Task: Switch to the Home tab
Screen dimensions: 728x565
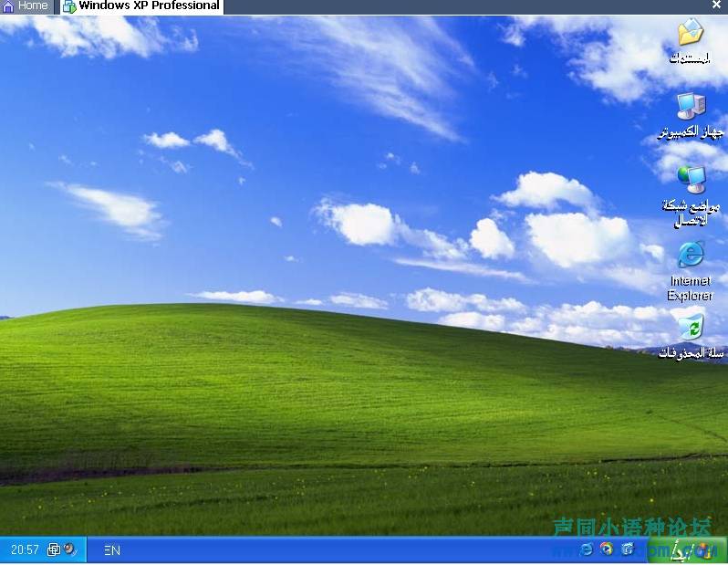Action: [x=26, y=6]
